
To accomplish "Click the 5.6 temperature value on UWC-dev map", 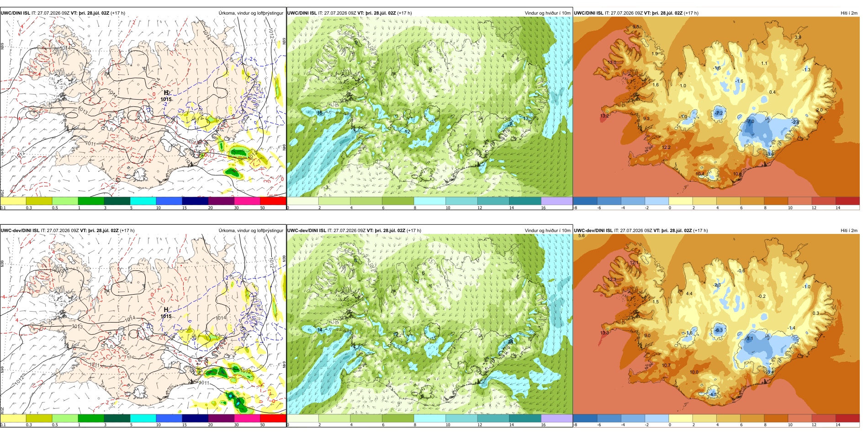I will 582,236.
